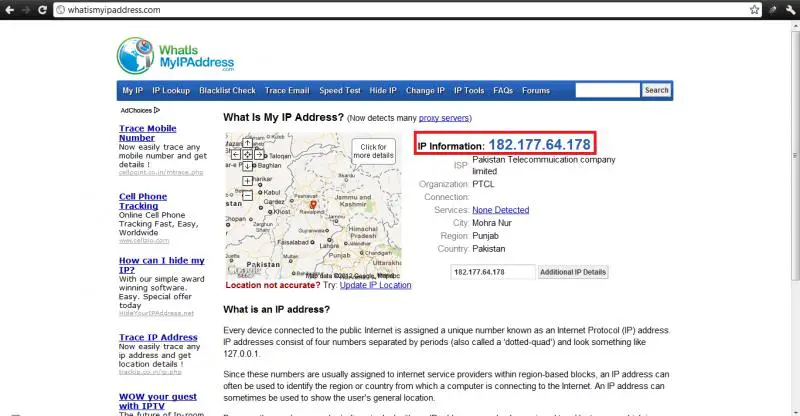800x416 pixels.
Task: Open the Trace Email menu item
Action: pyautogui.click(x=287, y=90)
